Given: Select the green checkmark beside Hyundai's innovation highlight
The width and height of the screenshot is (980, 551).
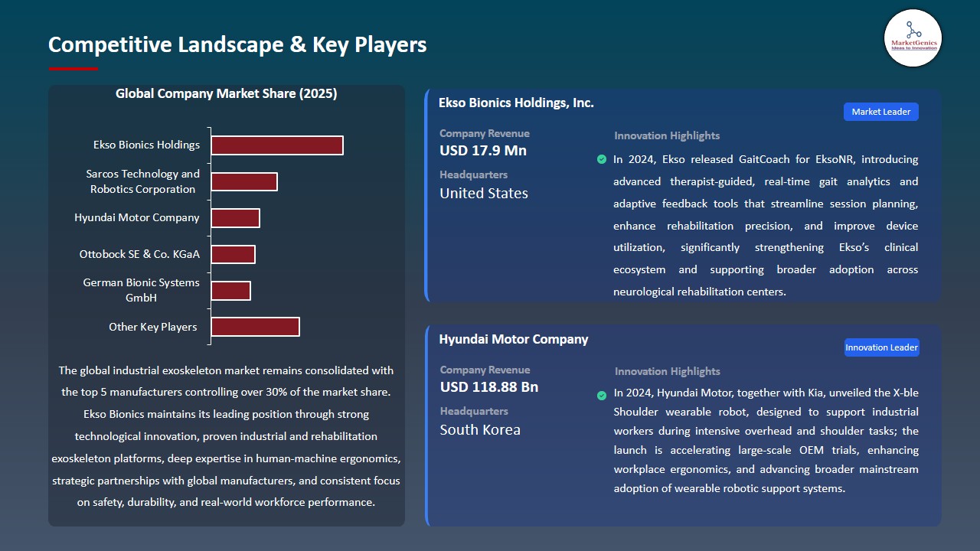Looking at the screenshot, I should [x=602, y=396].
